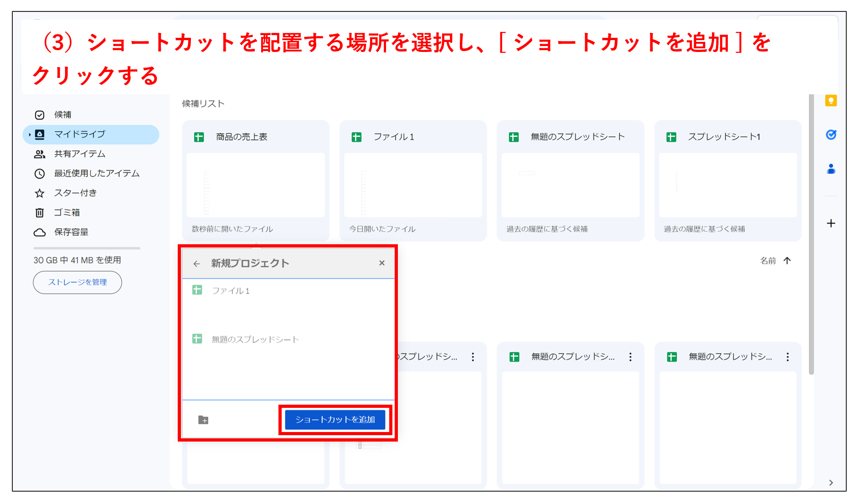Click the back arrow in the 新規プロジェクト dialog
860x504 pixels.
(x=197, y=263)
